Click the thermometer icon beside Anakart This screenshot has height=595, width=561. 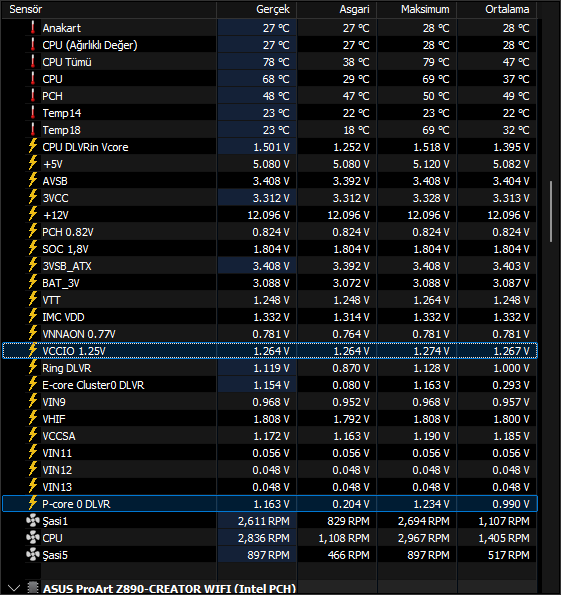[33, 27]
